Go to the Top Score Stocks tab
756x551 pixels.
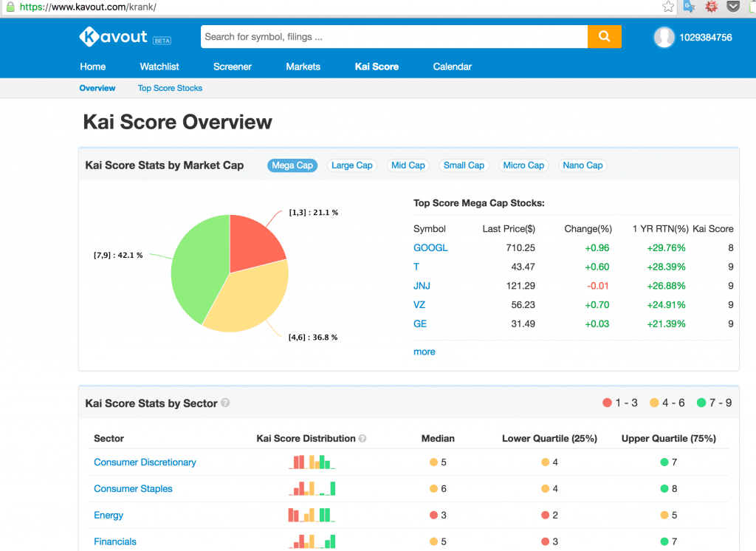(x=170, y=88)
